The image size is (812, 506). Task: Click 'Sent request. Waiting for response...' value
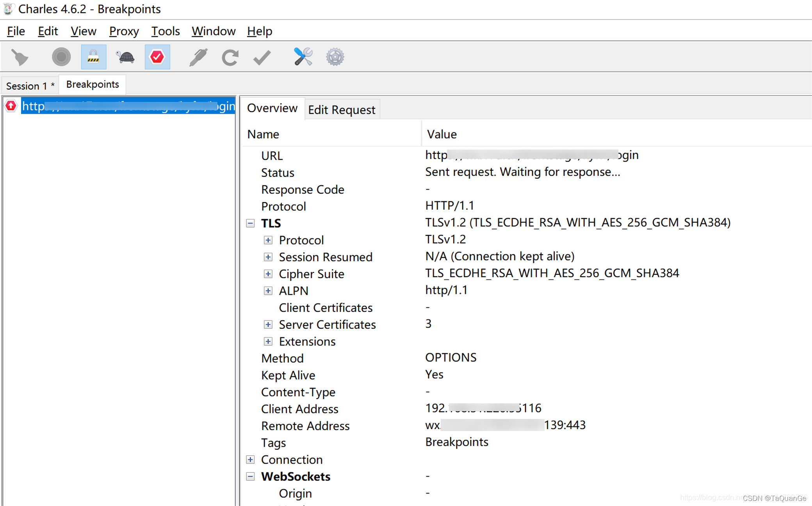pos(522,172)
